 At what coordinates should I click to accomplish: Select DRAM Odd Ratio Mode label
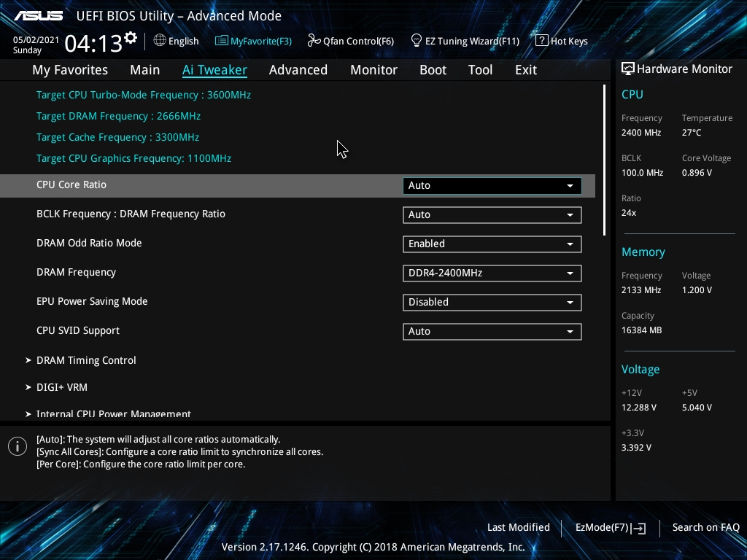(x=89, y=243)
